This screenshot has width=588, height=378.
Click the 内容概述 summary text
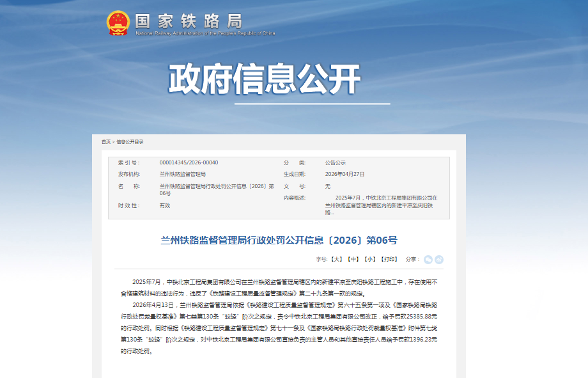pyautogui.click(x=381, y=205)
